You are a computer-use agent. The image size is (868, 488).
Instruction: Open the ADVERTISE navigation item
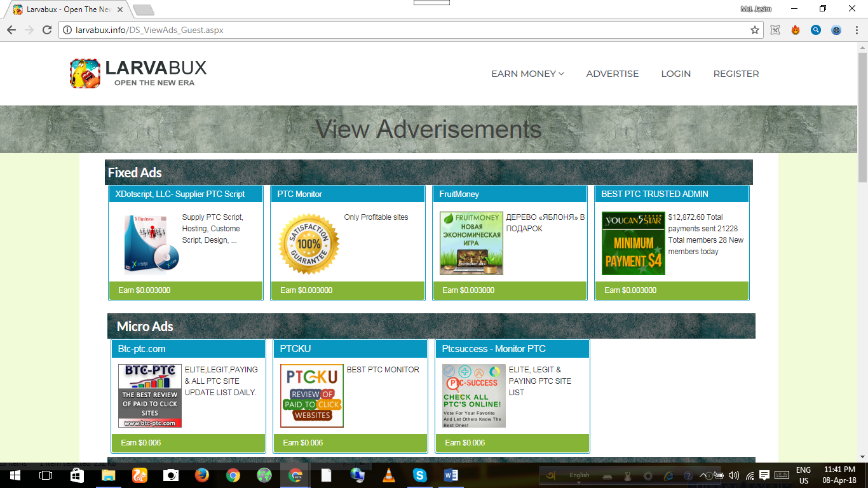(x=612, y=74)
